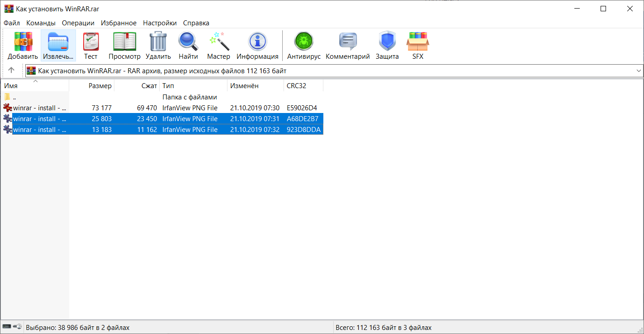Click size value 73 177
644x334 pixels.
(x=101, y=108)
